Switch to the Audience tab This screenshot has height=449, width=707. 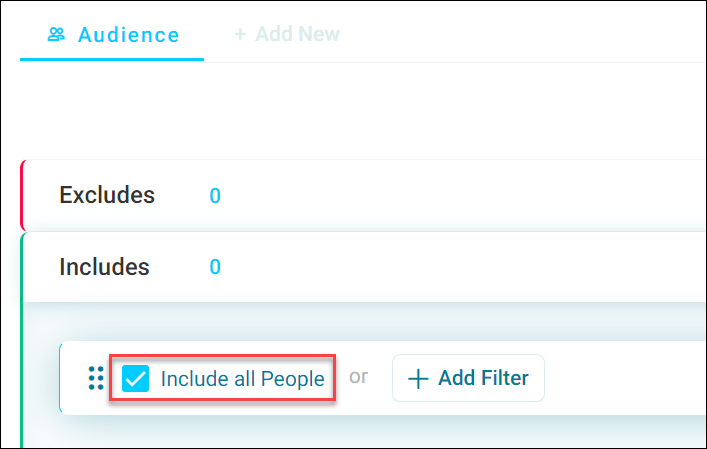pyautogui.click(x=112, y=35)
